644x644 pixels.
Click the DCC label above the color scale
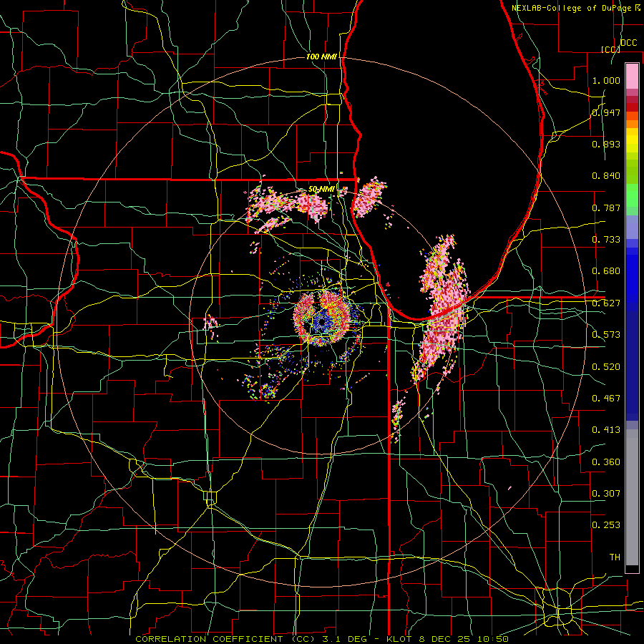coord(629,43)
